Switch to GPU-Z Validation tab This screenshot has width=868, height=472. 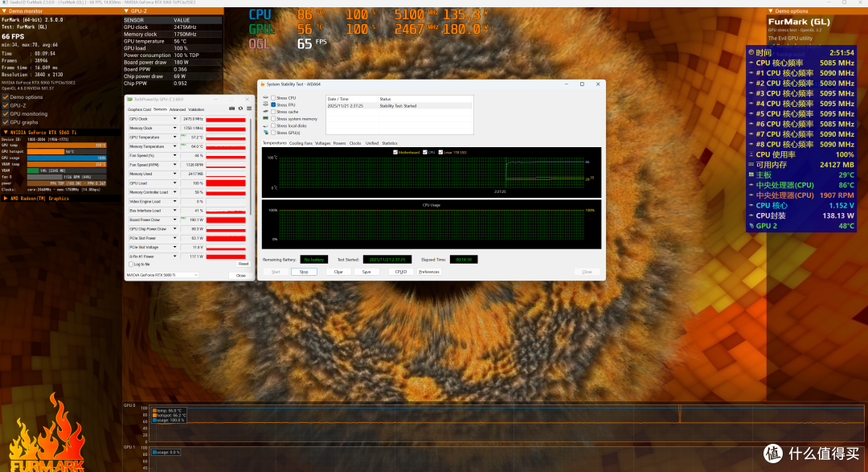point(196,109)
